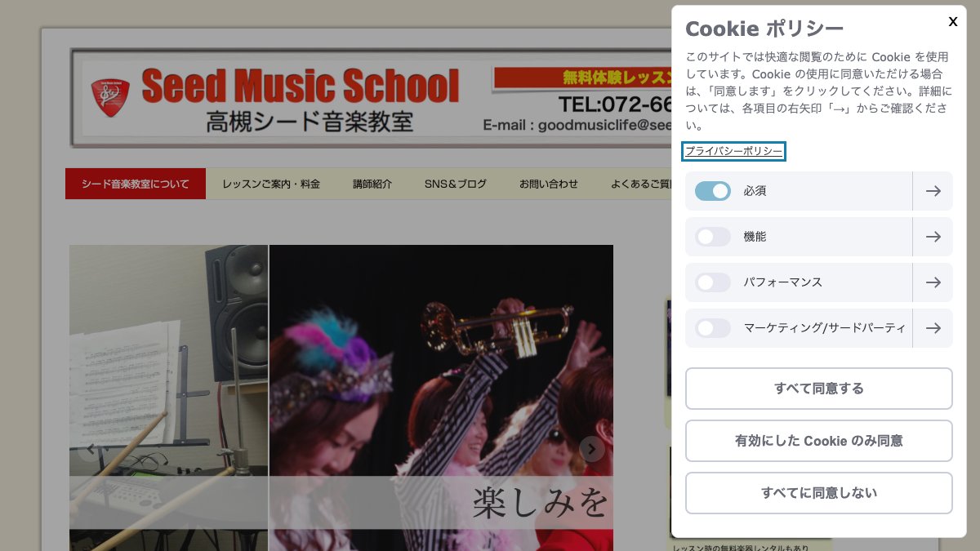Enable the パフォーマンス cookie switch
The height and width of the screenshot is (551, 980).
coord(713,282)
